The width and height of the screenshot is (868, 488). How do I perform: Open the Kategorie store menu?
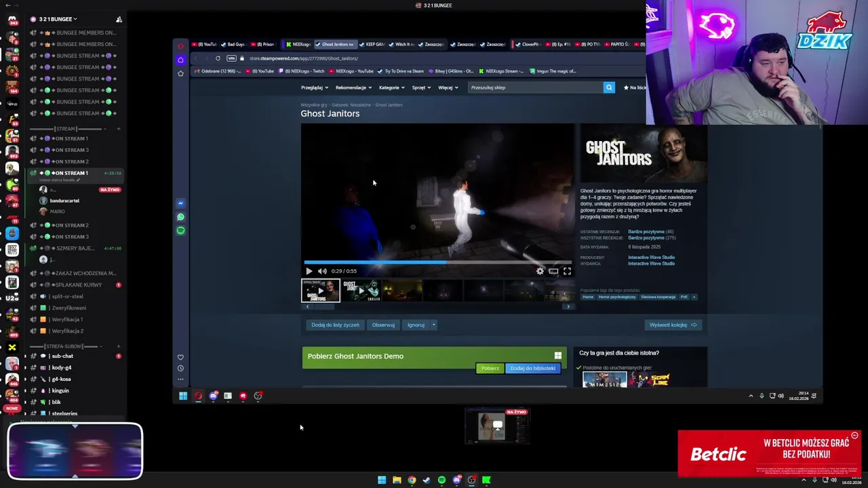click(392, 87)
